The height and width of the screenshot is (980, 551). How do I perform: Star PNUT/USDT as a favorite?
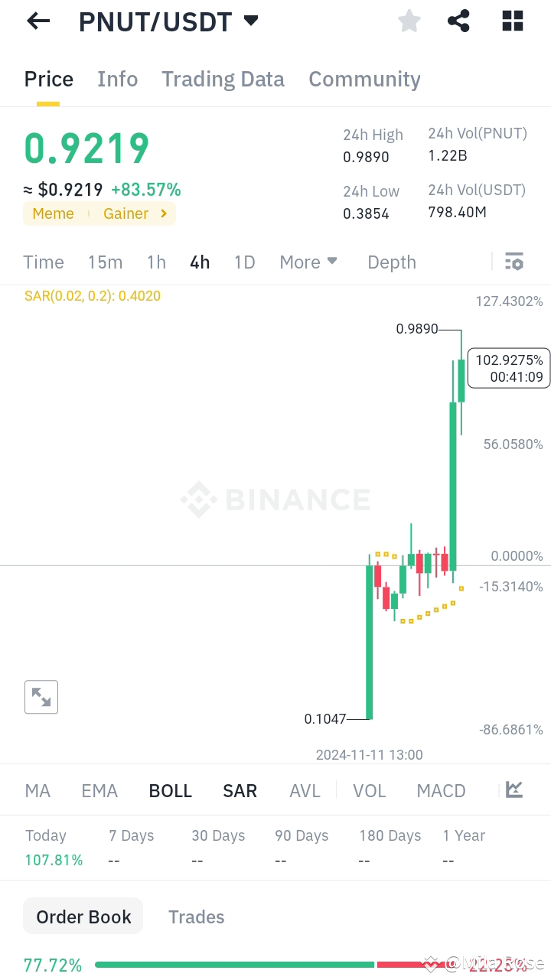tap(409, 21)
